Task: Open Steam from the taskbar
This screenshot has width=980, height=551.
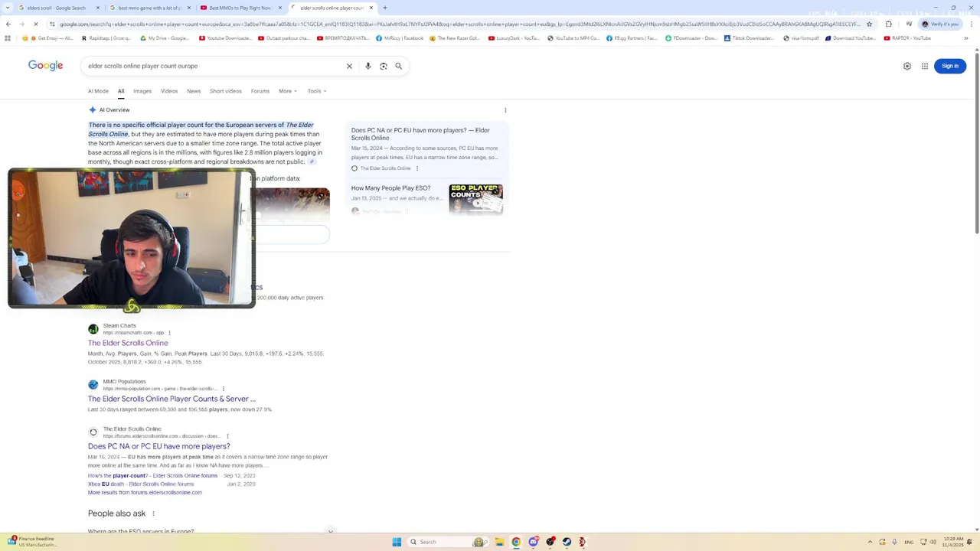Action: tap(567, 542)
